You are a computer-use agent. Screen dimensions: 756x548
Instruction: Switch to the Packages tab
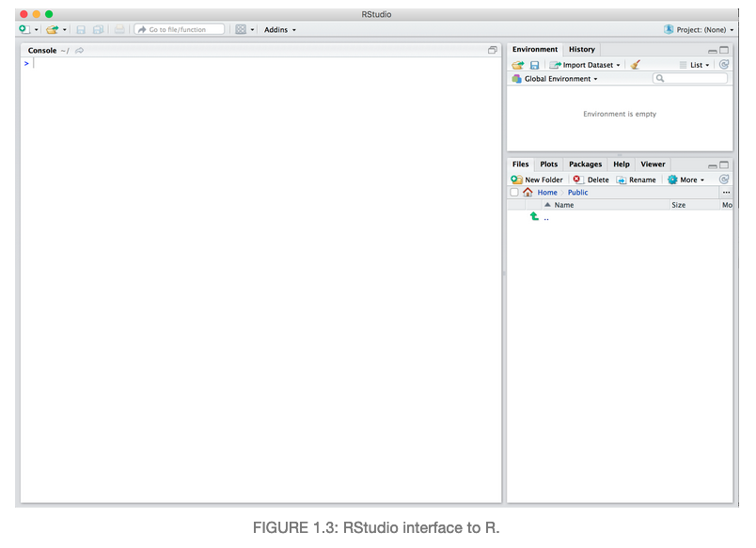(x=585, y=164)
